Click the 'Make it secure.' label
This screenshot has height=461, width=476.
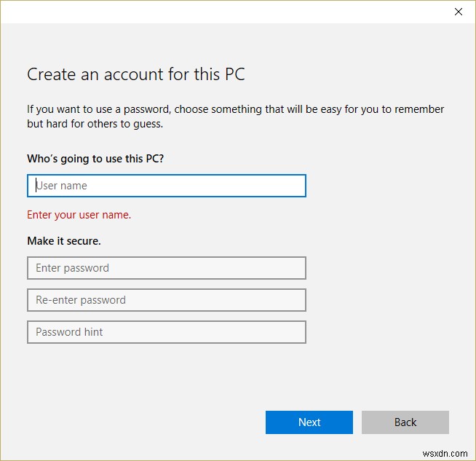coord(64,240)
